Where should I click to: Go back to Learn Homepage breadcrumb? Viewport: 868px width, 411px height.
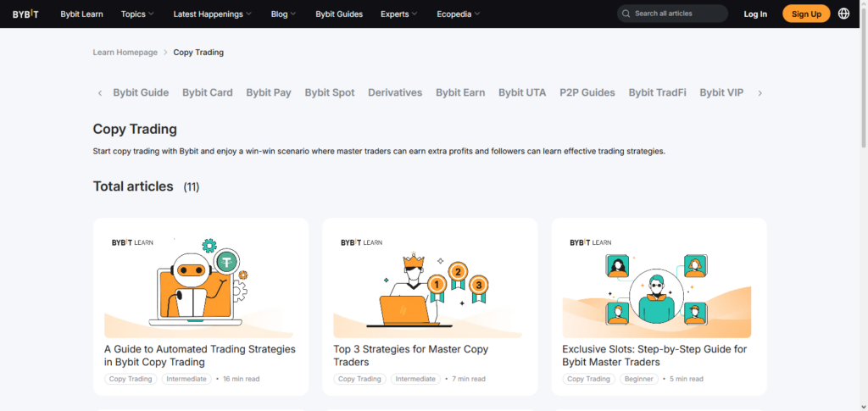[125, 53]
